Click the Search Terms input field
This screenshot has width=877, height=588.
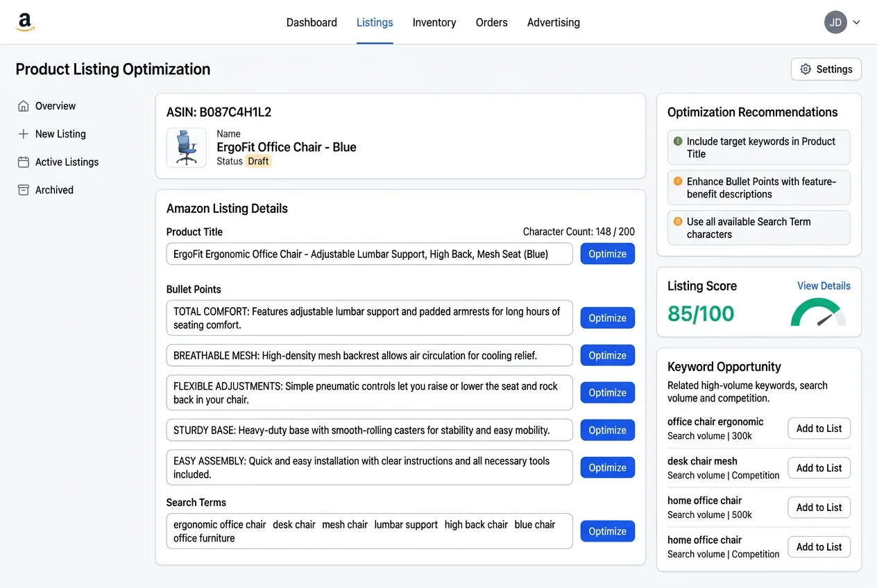pos(369,531)
